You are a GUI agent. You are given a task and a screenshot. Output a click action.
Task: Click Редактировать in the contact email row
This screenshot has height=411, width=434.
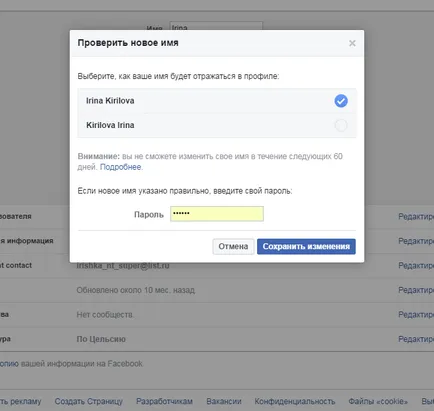pyautogui.click(x=416, y=265)
